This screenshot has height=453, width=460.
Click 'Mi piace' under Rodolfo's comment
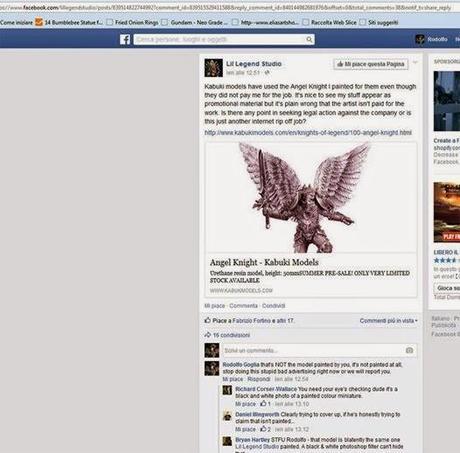233,379
